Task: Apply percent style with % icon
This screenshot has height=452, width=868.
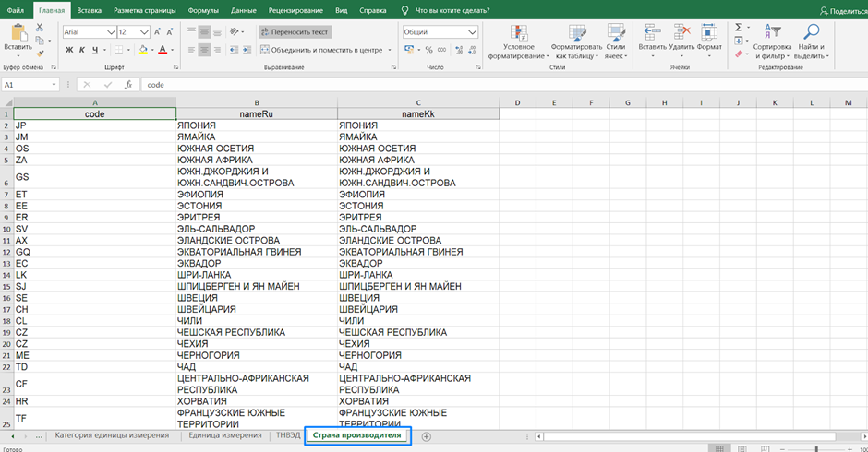Action: point(428,50)
